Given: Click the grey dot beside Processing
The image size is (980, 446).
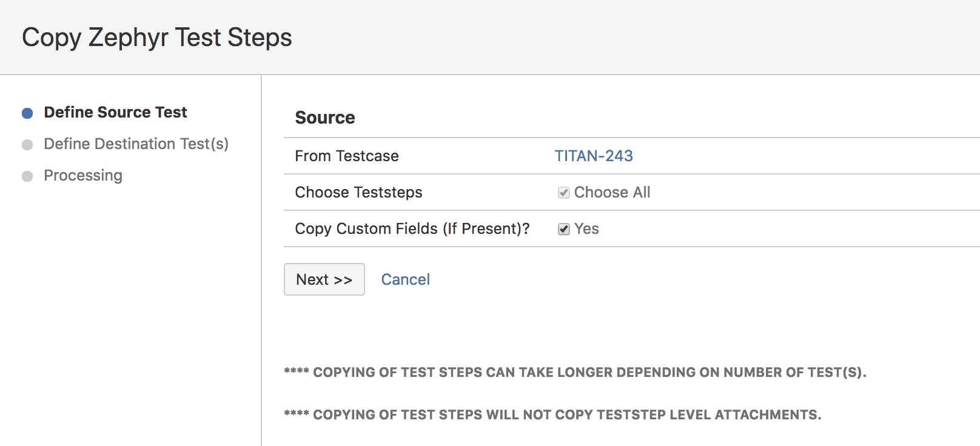Looking at the screenshot, I should pos(27,175).
